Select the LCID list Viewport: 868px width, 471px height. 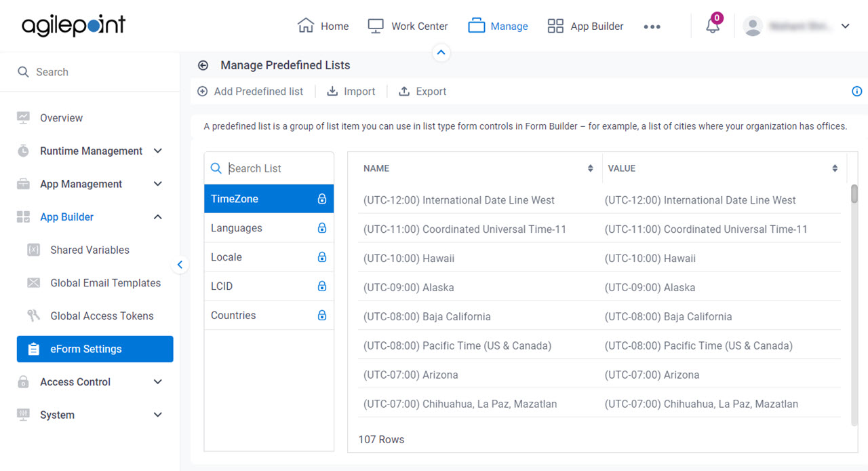pyautogui.click(x=269, y=286)
